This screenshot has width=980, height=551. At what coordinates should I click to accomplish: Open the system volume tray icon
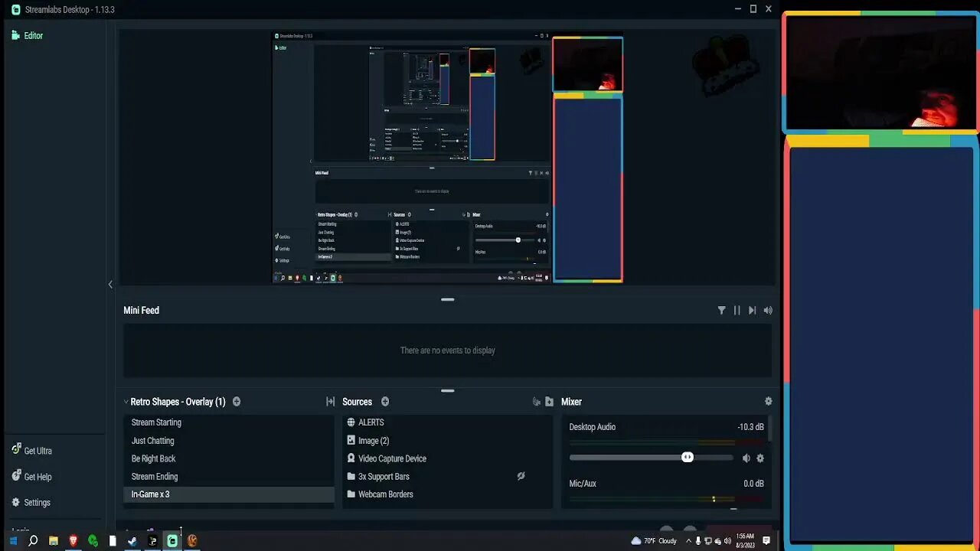pyautogui.click(x=727, y=541)
